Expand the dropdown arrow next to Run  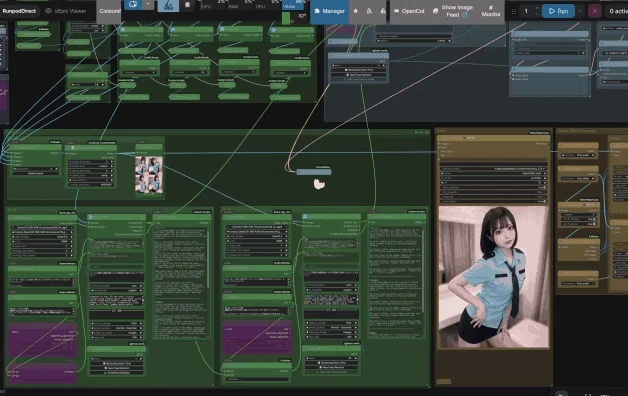(x=580, y=11)
